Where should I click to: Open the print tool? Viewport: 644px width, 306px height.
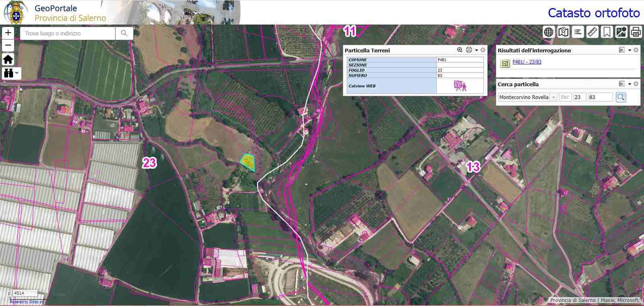pos(636,32)
